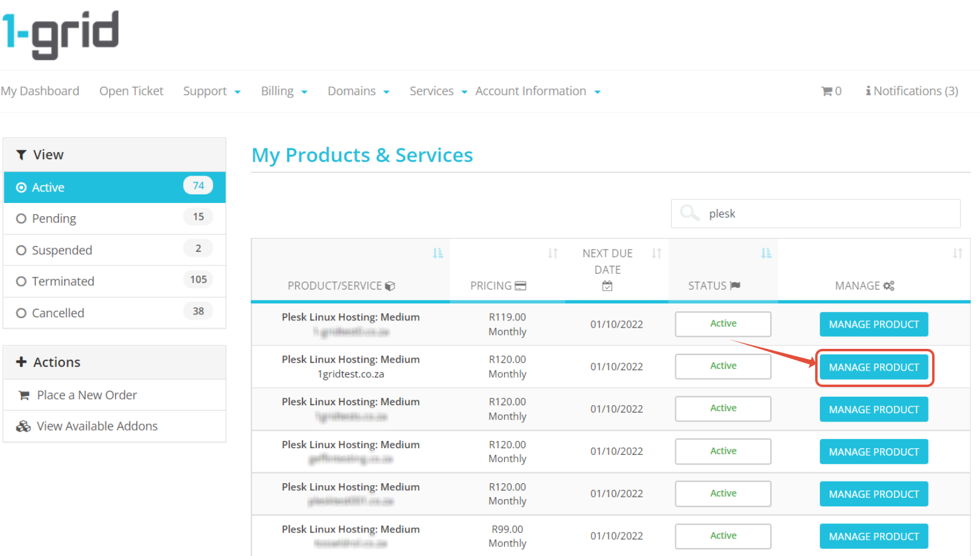Click the 2 badge on Suspended
Screen dimensions: 980x556
click(198, 248)
